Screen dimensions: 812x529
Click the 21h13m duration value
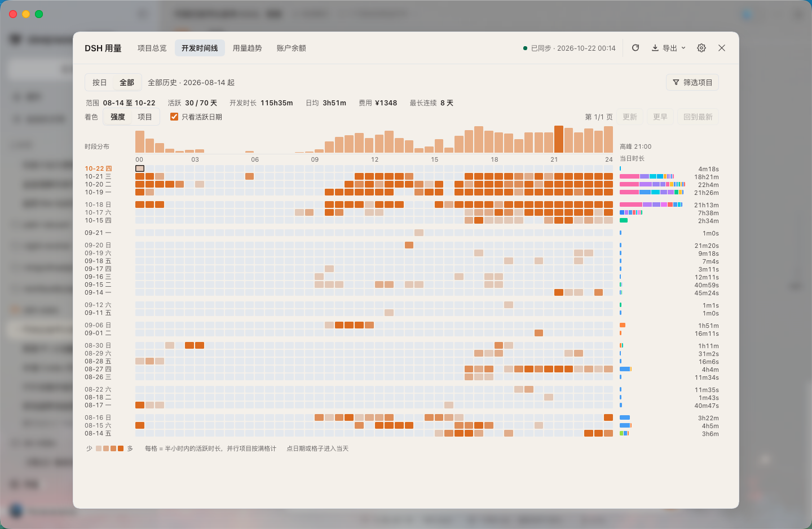[707, 205]
